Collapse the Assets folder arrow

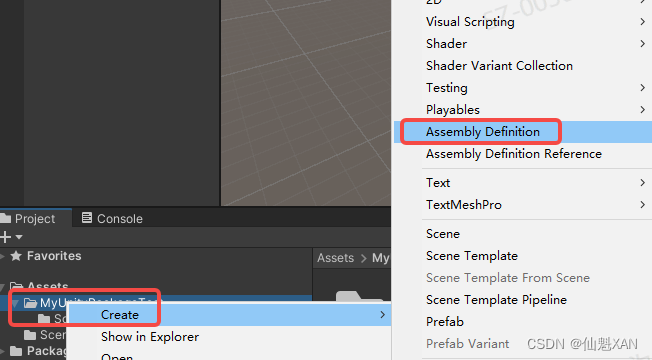click(2, 286)
